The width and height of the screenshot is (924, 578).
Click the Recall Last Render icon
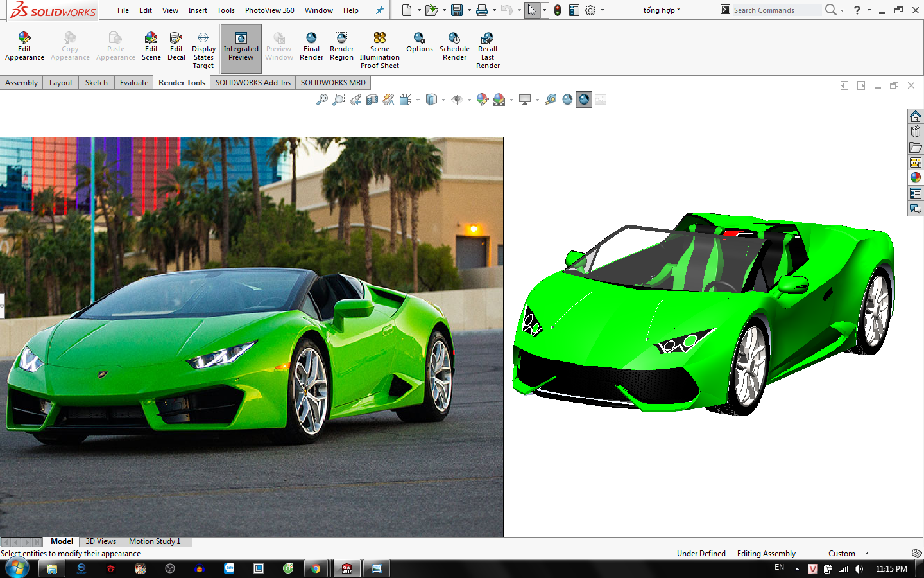[488, 50]
